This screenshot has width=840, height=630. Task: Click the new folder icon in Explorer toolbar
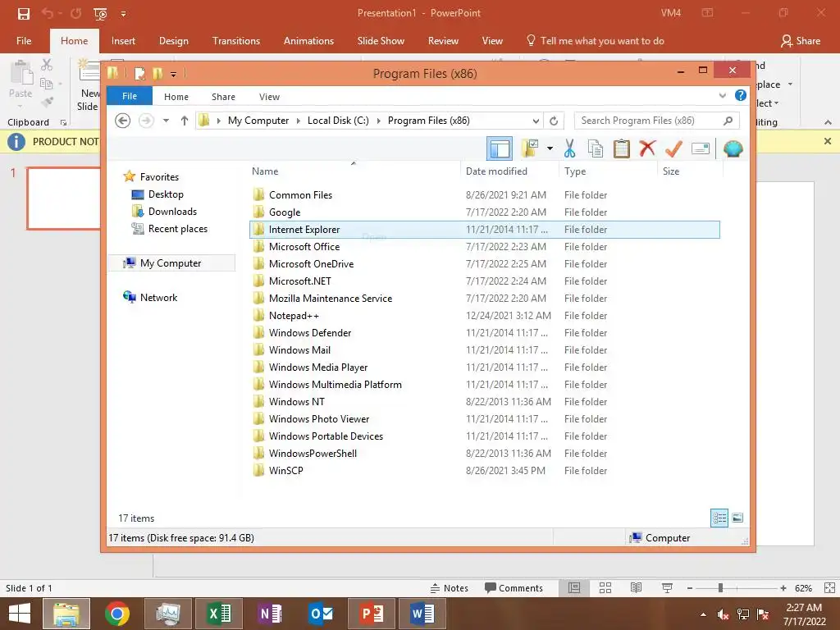tap(530, 148)
